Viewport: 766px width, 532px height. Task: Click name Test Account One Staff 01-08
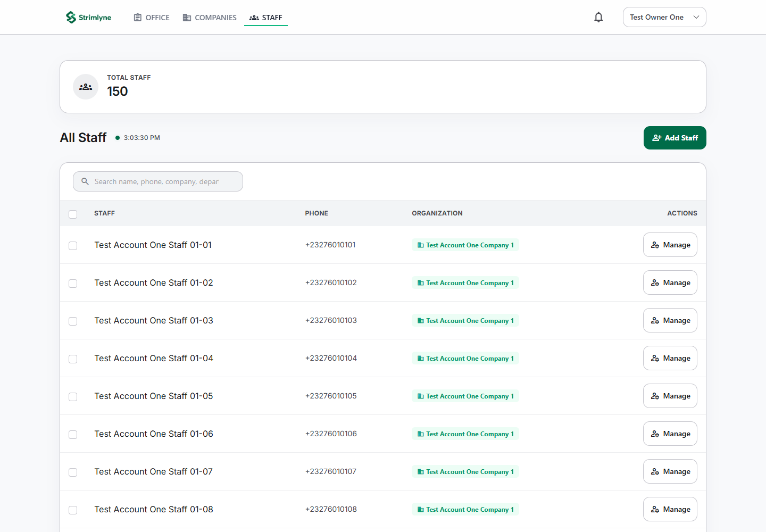click(154, 509)
